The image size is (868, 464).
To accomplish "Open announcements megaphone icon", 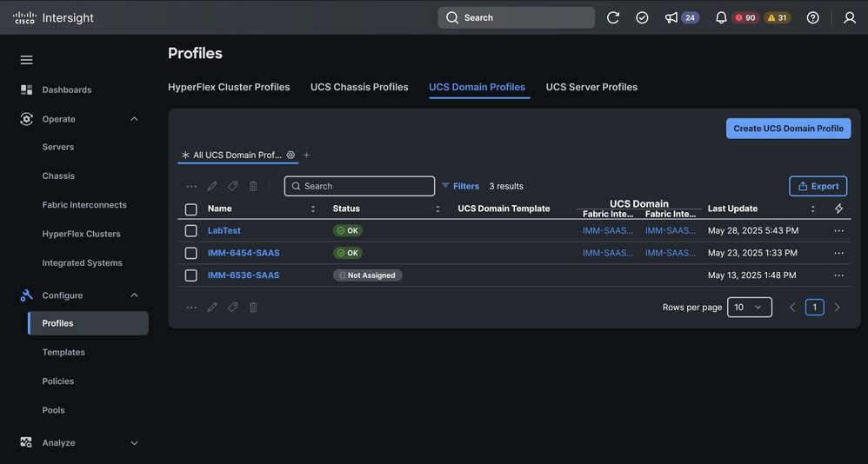I will point(671,17).
